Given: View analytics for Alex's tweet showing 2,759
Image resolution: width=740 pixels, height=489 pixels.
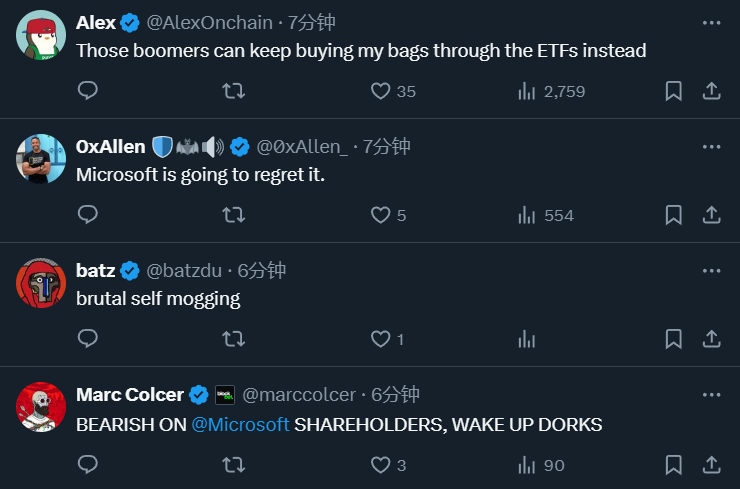Looking at the screenshot, I should (x=526, y=91).
